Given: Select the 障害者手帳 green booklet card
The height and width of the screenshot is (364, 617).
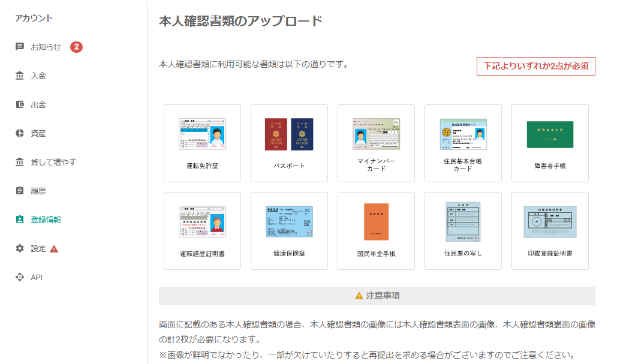Looking at the screenshot, I should 550,143.
